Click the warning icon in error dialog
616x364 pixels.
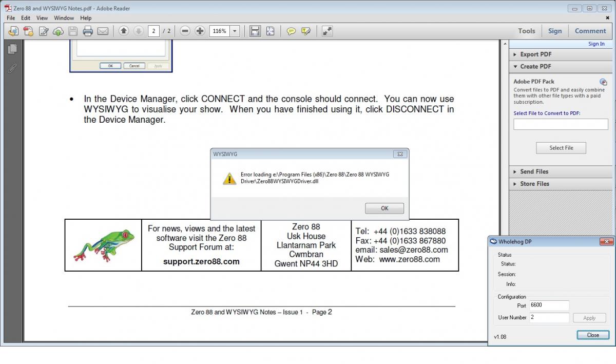pyautogui.click(x=229, y=178)
